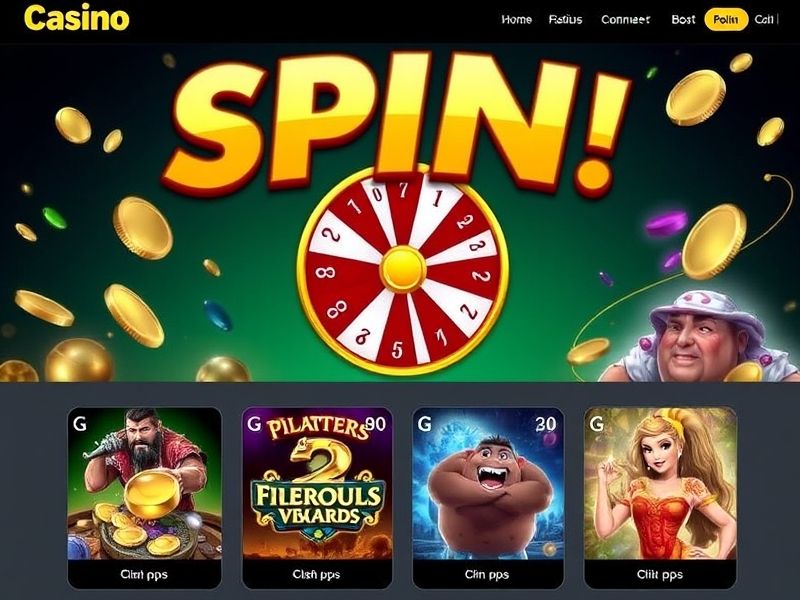Select the Best navigation link

point(683,19)
